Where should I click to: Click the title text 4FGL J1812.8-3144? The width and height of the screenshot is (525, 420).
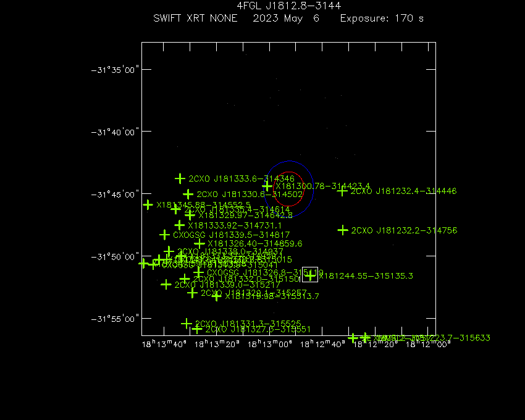pyautogui.click(x=288, y=6)
